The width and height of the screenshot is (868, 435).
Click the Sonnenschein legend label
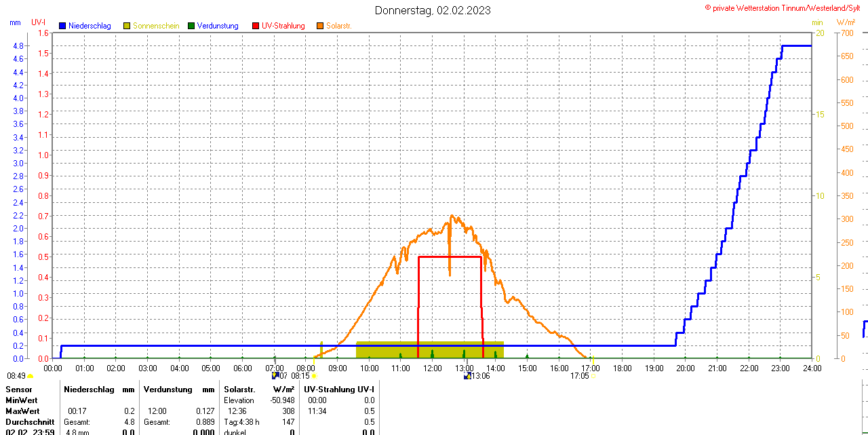156,26
